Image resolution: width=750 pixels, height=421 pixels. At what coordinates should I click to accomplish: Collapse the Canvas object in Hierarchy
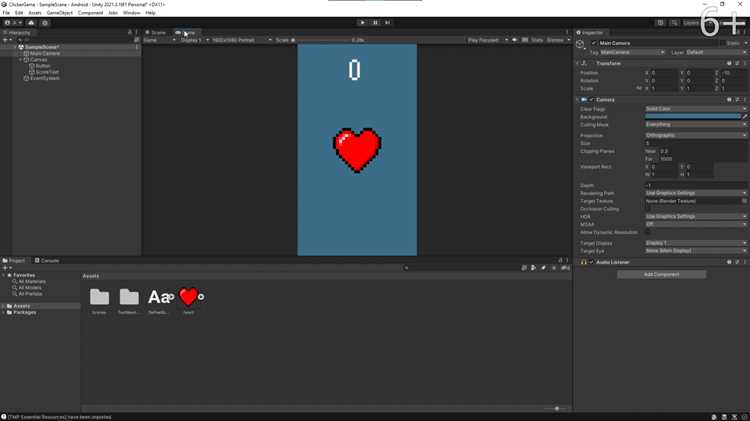click(21, 60)
